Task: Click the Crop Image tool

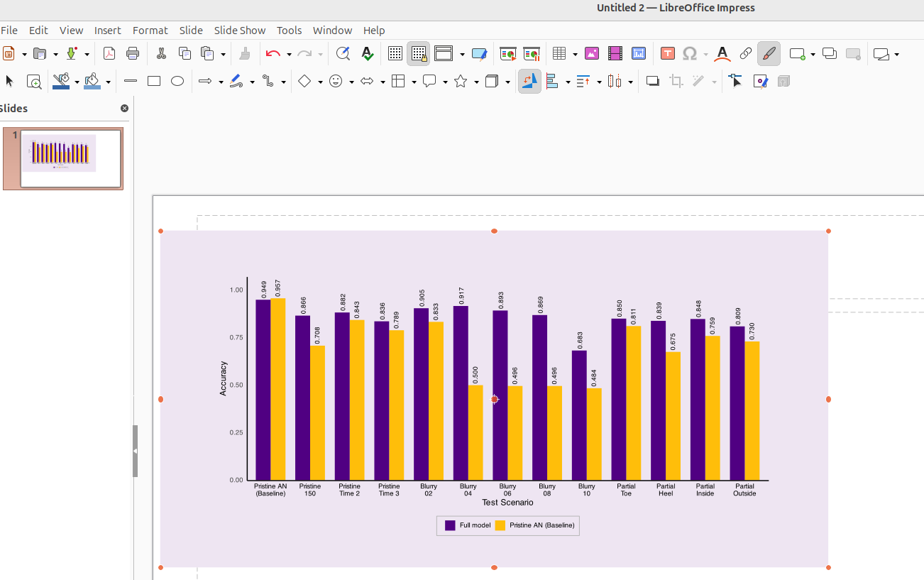Action: (676, 81)
